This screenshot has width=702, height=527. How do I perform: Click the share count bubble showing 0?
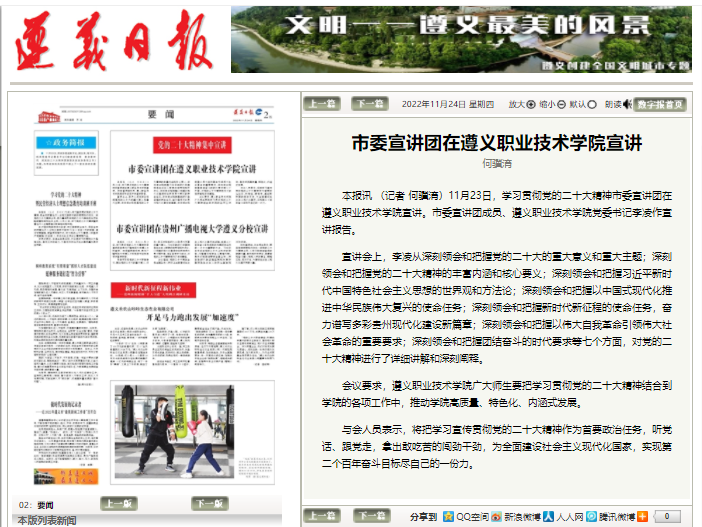point(667,516)
